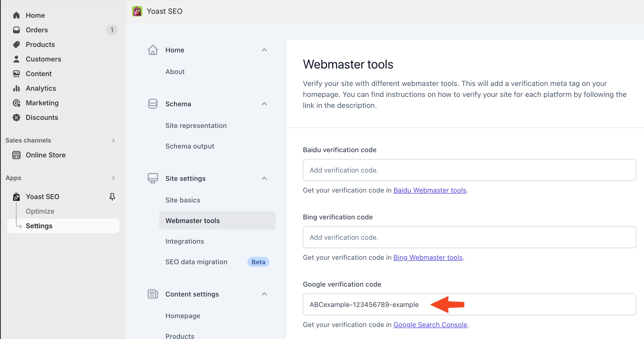Click the Apps heading

(x=13, y=178)
